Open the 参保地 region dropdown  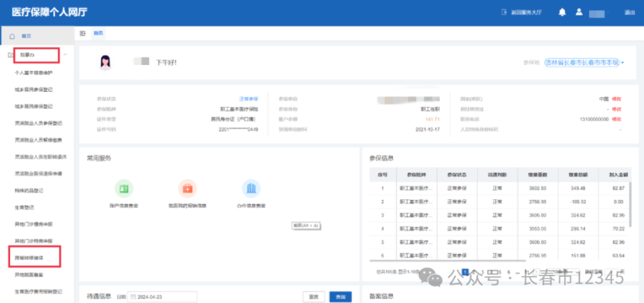[584, 63]
